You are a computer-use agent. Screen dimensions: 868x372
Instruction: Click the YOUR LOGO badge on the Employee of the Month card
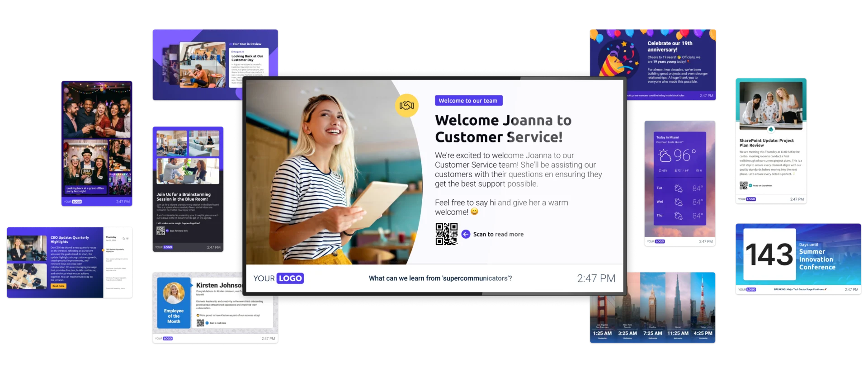[x=164, y=339]
